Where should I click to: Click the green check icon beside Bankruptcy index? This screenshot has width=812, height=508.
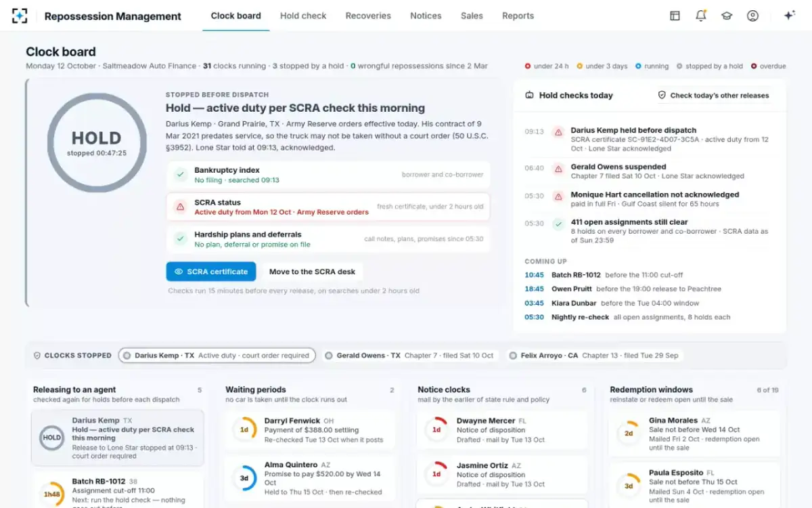180,175
